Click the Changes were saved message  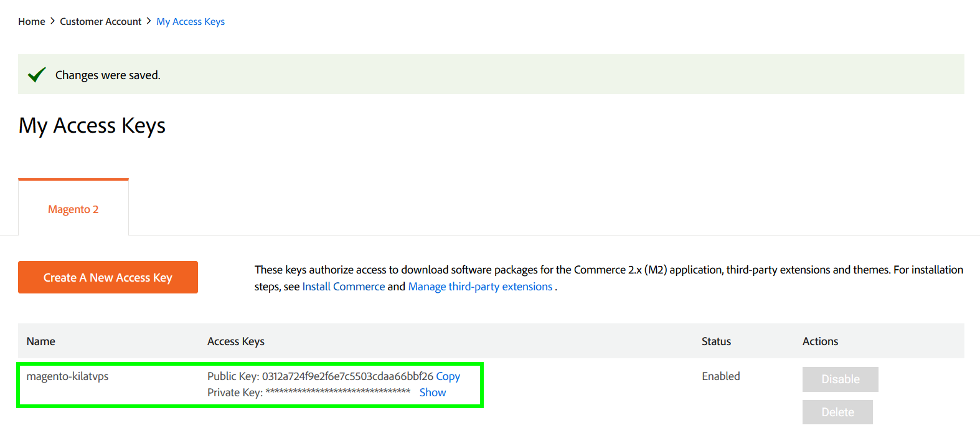[108, 75]
